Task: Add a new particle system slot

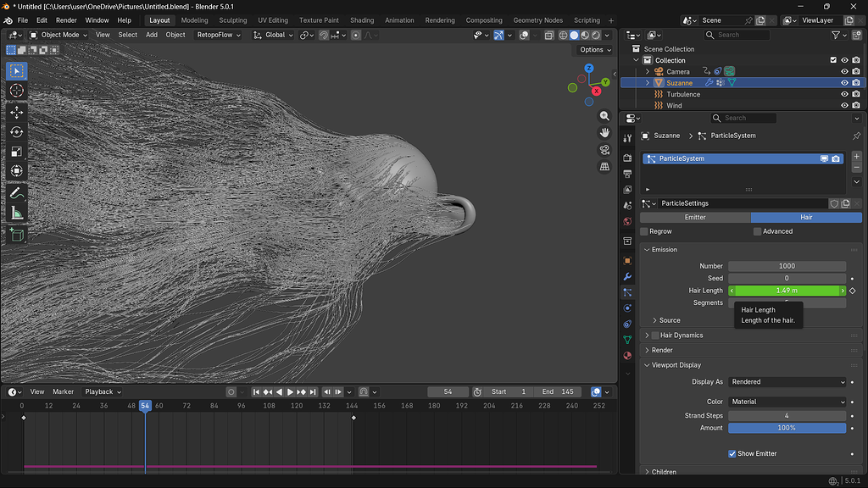Action: [x=856, y=157]
